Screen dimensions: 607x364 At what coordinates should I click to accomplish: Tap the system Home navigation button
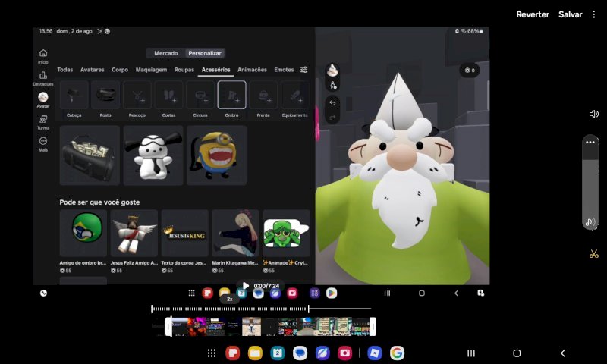[517, 353]
